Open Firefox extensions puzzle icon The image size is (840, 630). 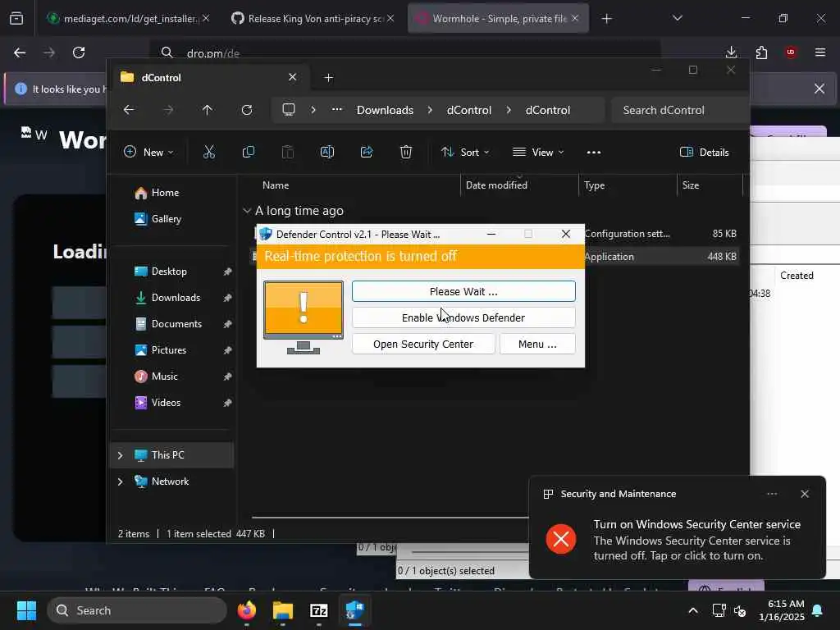tap(761, 52)
